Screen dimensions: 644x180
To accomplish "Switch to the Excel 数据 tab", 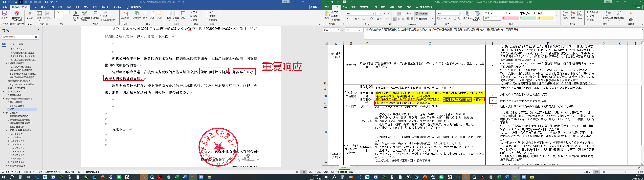I will pos(383,7).
